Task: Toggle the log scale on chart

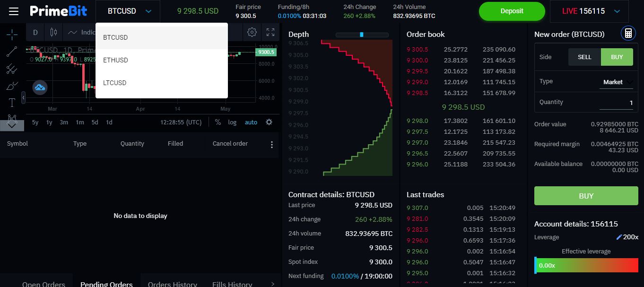Action: point(232,122)
